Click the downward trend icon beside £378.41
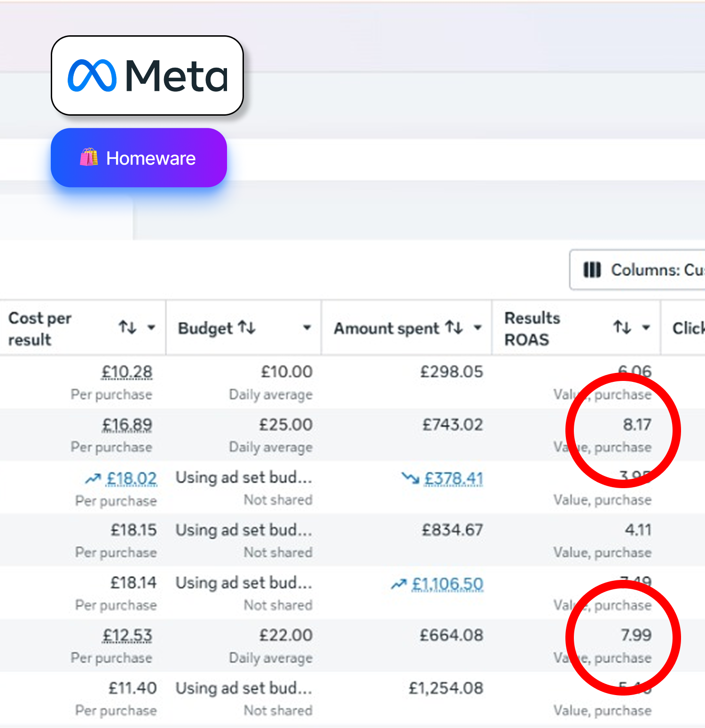 point(410,479)
